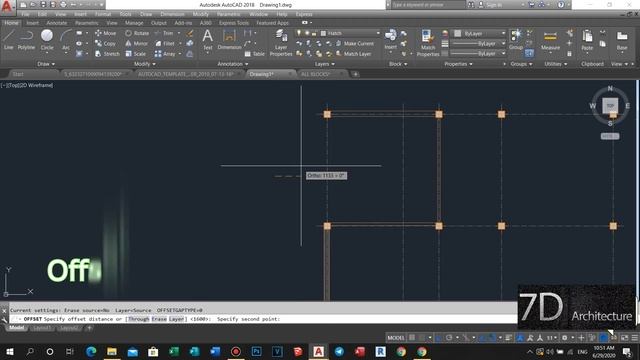Insert a Table from Annotation panel

coord(255,54)
